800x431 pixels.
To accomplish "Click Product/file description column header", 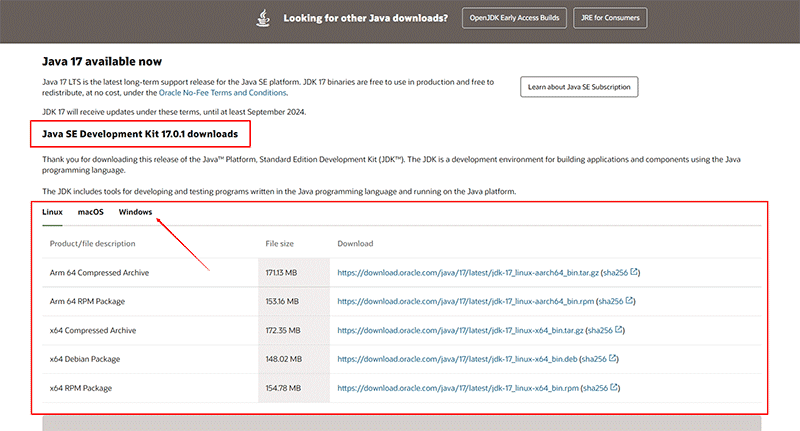I will coord(92,244).
